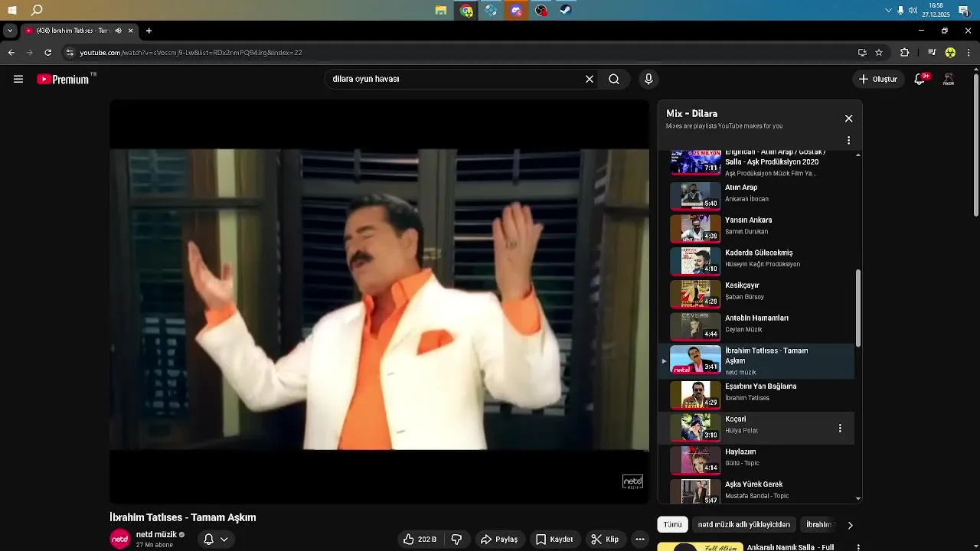Click the page vertical scrollbar
Screen dimensions: 980x551
975,145
